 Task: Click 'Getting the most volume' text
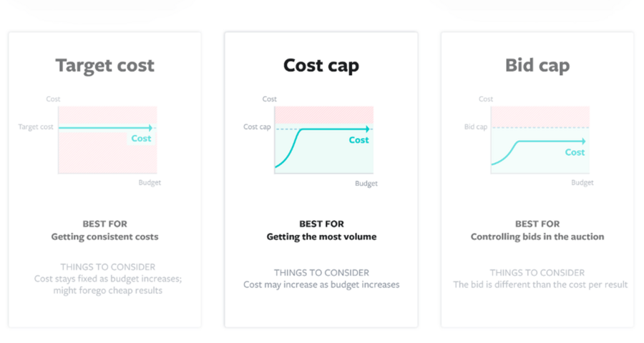coord(321,237)
